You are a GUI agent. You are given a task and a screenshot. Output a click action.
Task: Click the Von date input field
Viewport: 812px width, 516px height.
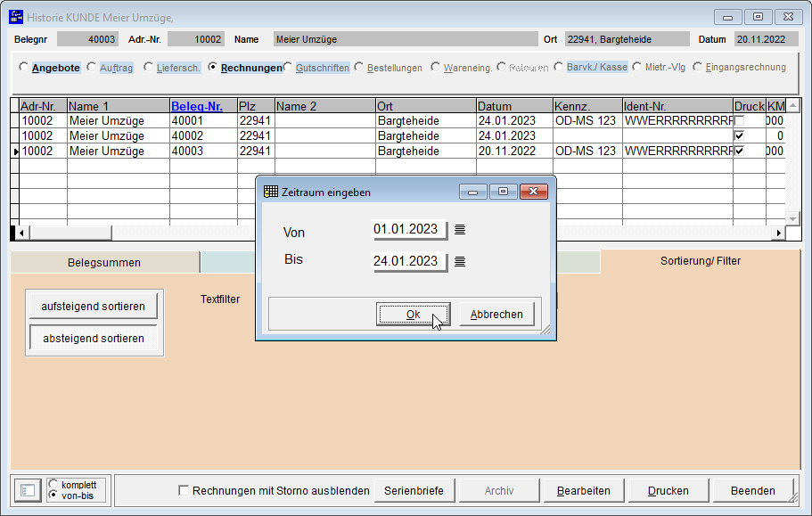tap(409, 229)
